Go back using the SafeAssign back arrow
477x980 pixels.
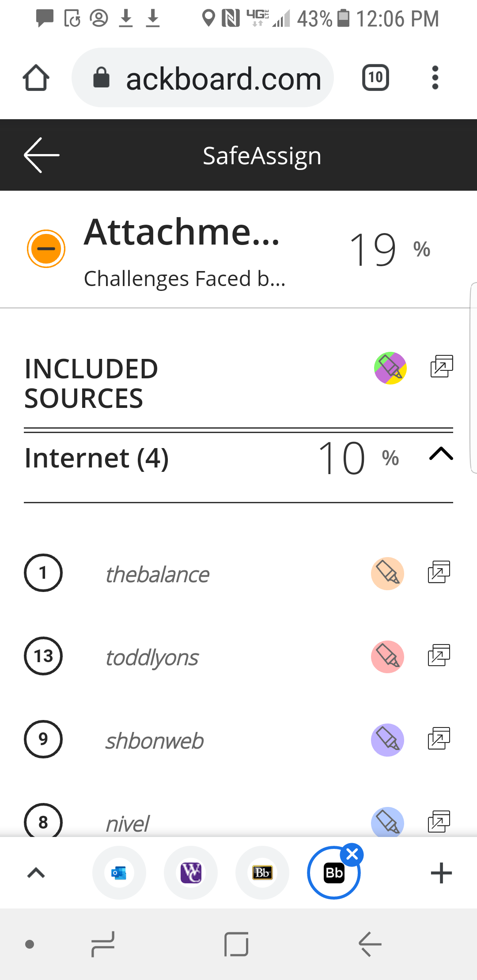[42, 155]
